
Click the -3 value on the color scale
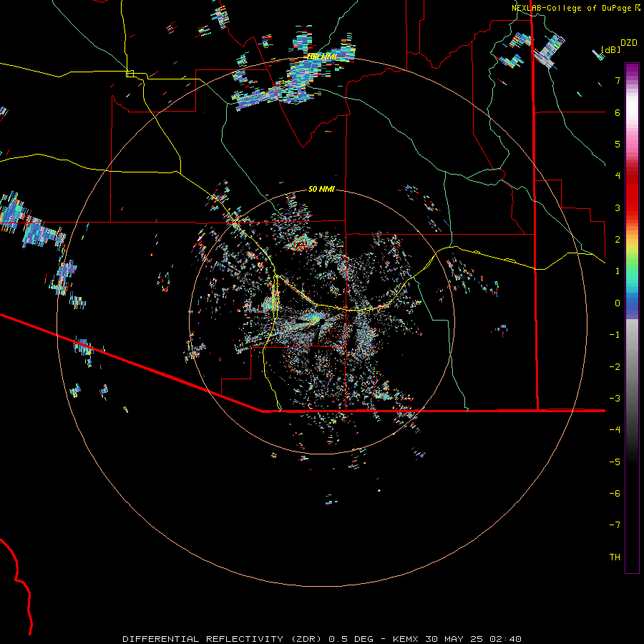(615, 399)
